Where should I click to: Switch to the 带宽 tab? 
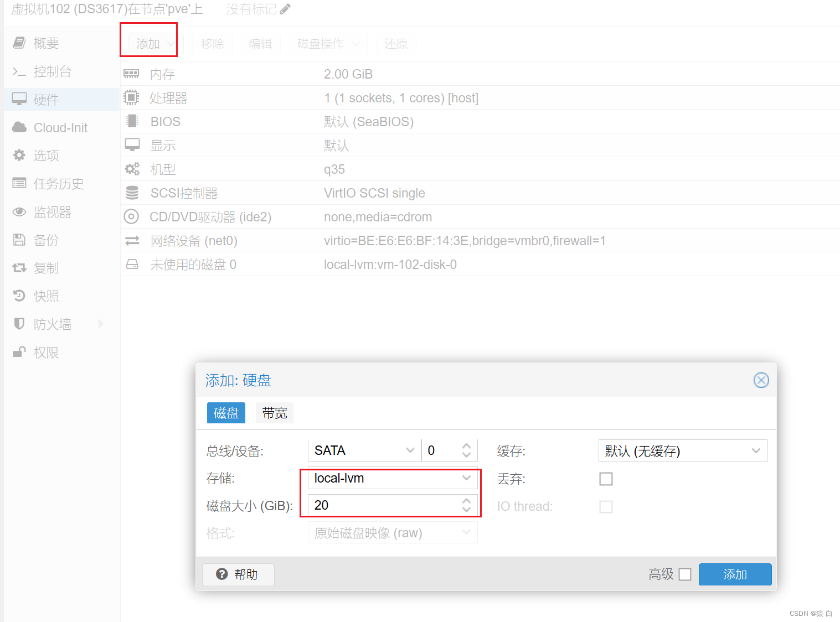click(275, 413)
